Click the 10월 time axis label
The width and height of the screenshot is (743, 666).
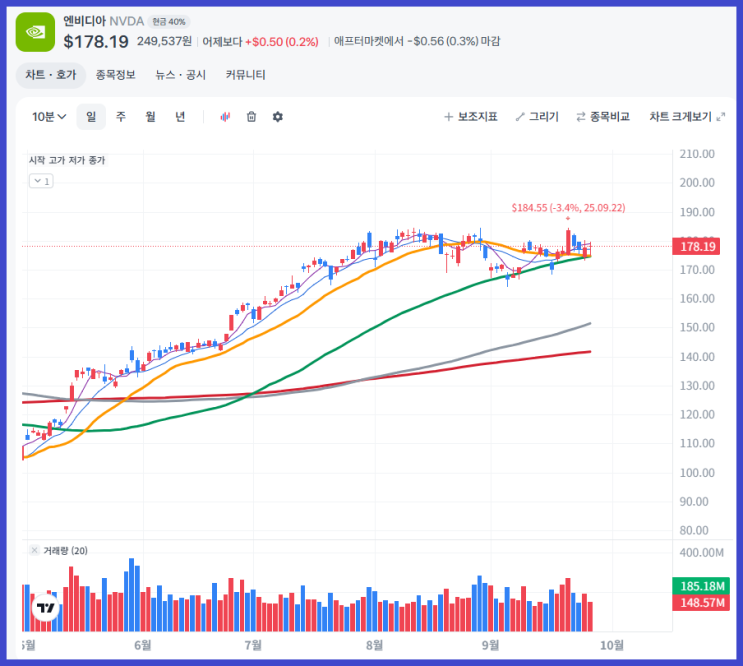coord(612,645)
